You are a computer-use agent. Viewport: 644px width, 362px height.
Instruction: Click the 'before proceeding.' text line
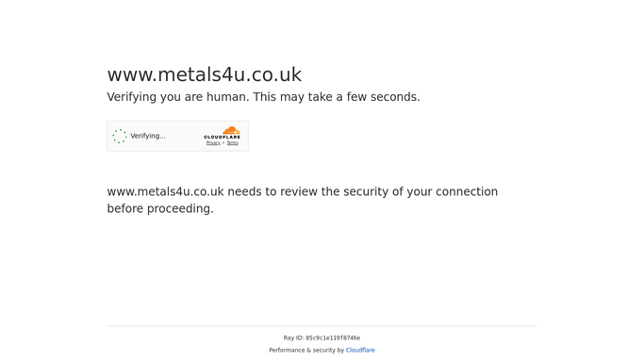pos(160,209)
